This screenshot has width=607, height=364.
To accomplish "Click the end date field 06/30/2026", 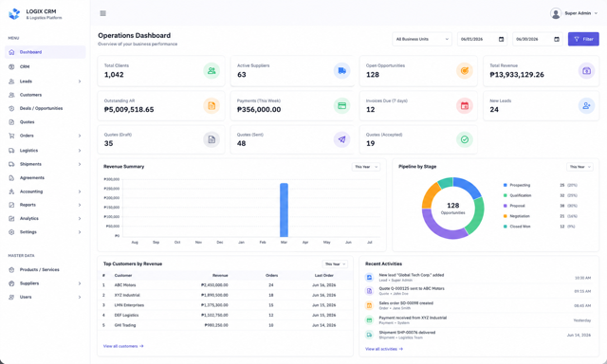I will click(538, 39).
